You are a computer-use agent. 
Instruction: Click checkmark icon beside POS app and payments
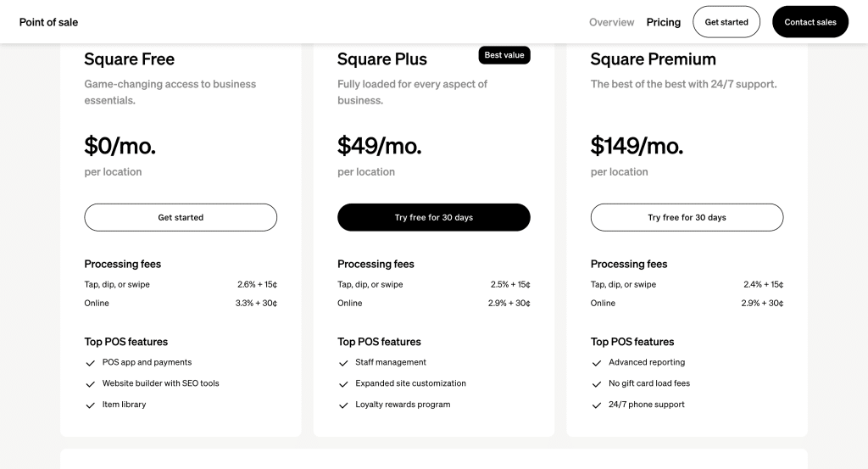(x=90, y=363)
